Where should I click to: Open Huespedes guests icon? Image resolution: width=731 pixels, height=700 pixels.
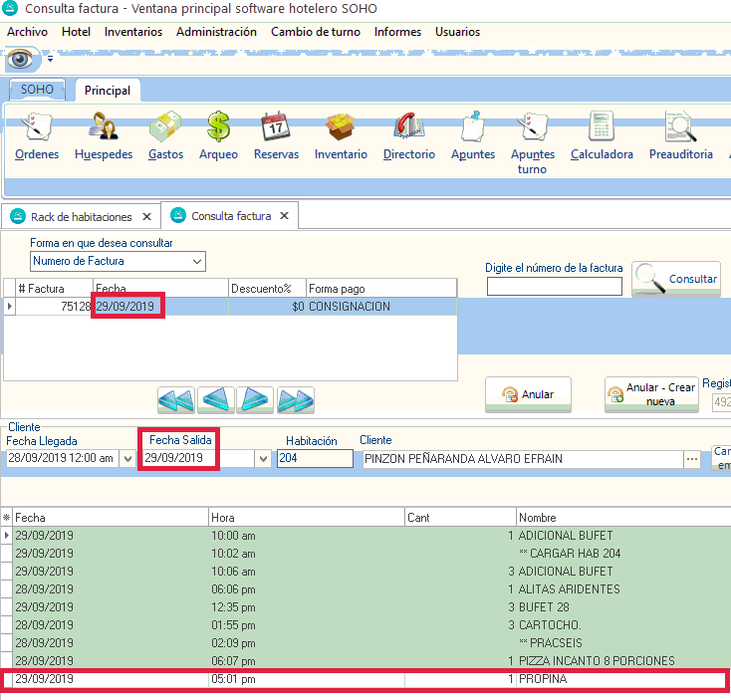103,135
